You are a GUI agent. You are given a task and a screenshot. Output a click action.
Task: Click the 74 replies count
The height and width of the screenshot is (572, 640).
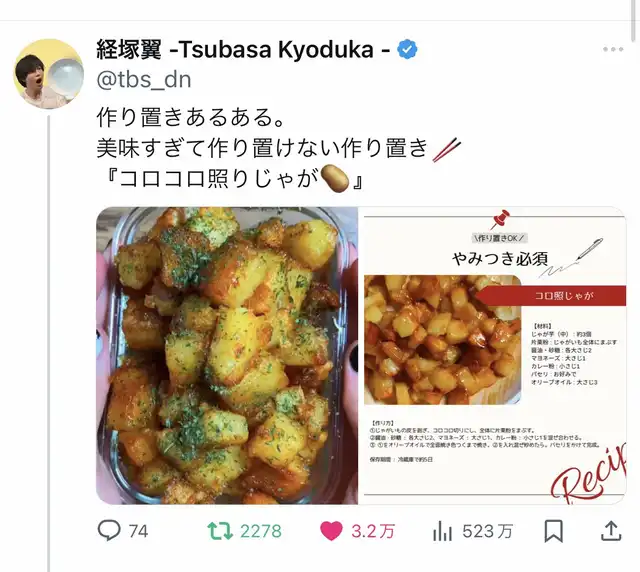138,531
